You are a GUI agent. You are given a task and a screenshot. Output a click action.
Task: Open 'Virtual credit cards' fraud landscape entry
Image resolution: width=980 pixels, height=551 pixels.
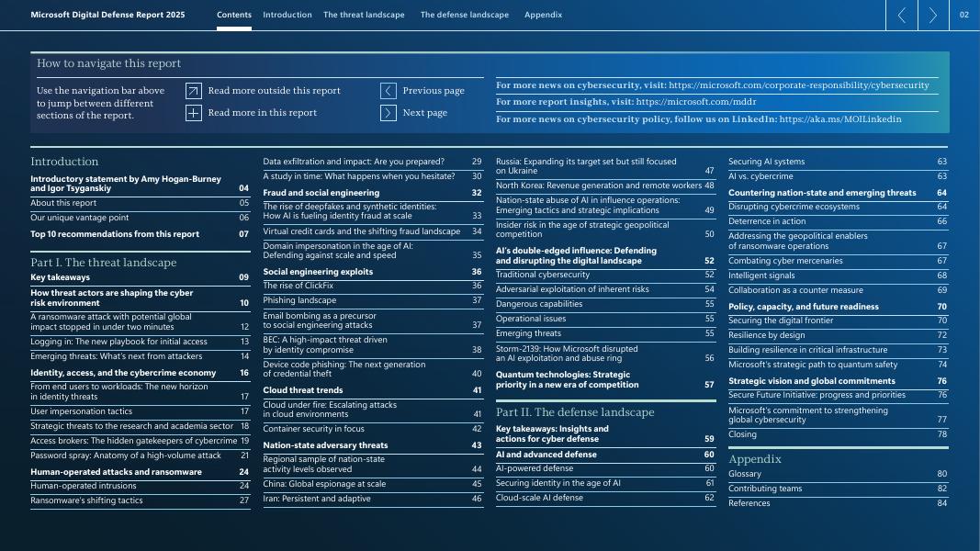(373, 231)
